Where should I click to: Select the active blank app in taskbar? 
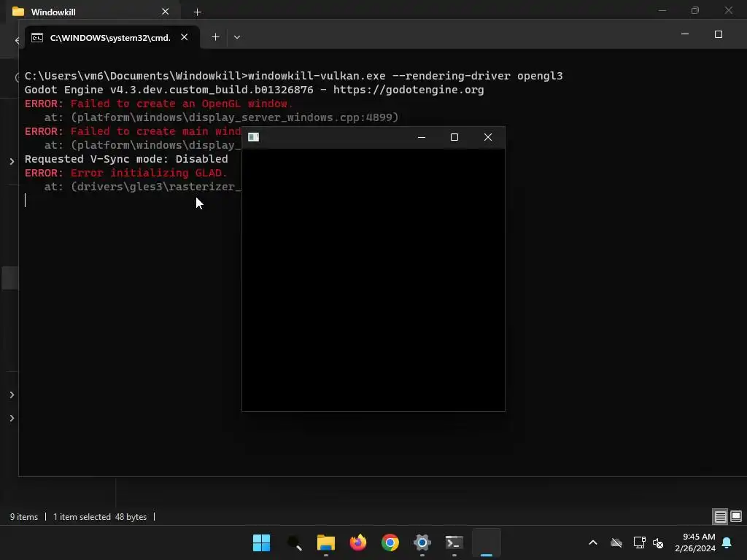tap(487, 542)
